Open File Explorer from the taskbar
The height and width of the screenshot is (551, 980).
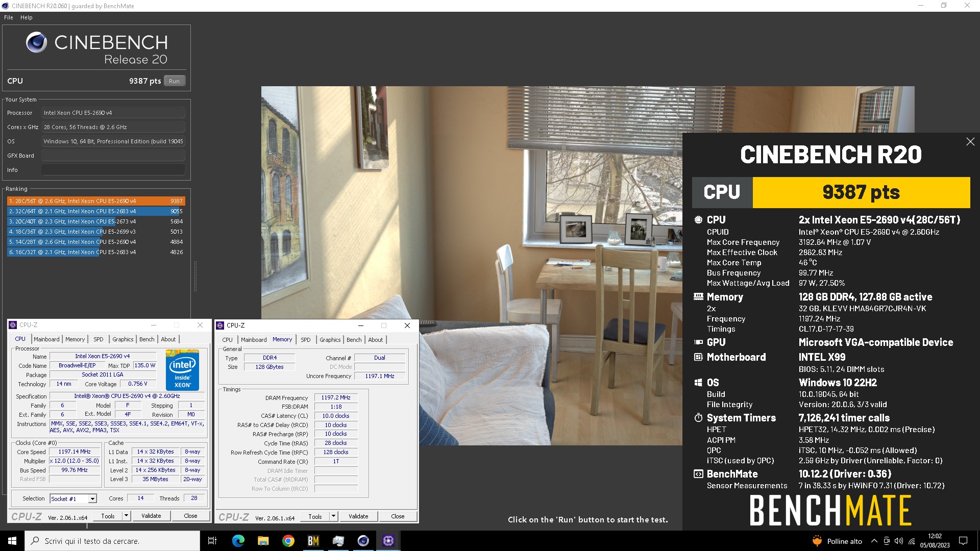pyautogui.click(x=263, y=541)
